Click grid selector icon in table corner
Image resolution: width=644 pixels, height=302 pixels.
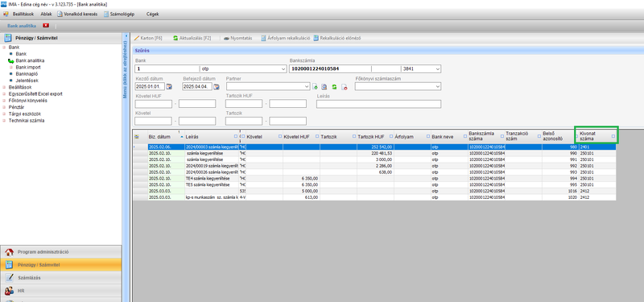[137, 136]
